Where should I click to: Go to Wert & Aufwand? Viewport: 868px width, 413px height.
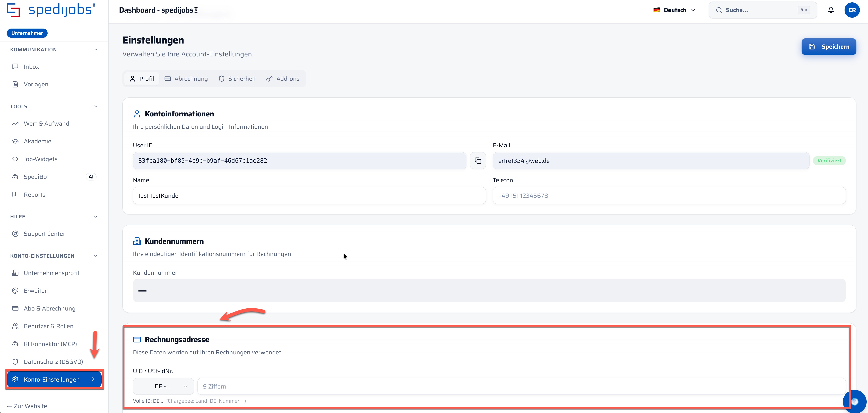(54, 123)
